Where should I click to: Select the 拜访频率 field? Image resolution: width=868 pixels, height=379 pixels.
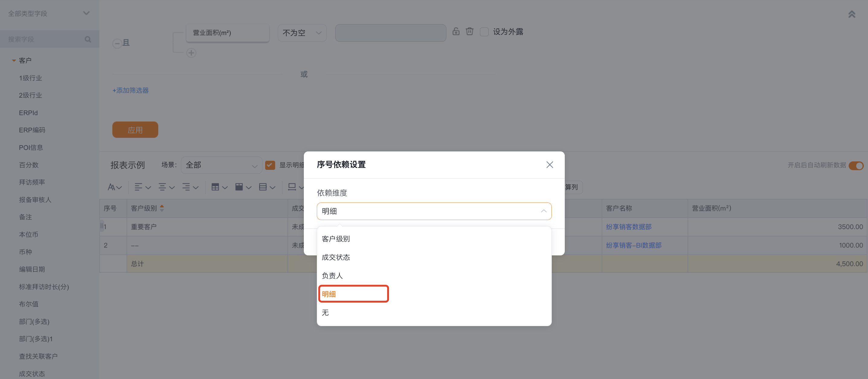click(32, 183)
